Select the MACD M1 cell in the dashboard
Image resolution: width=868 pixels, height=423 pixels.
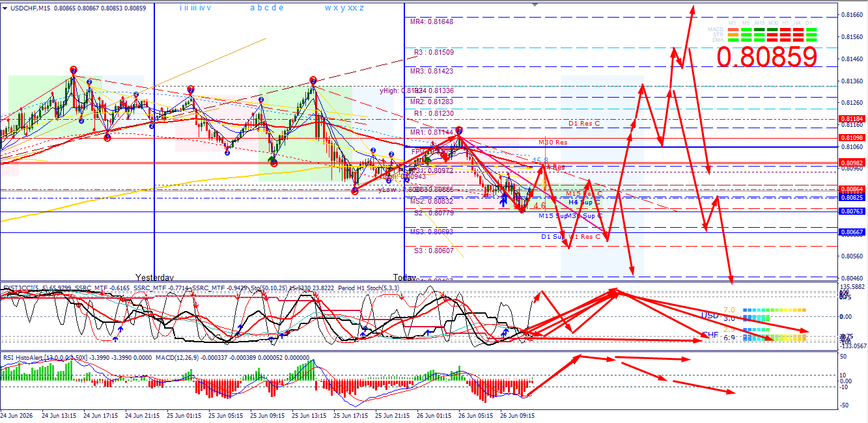(733, 29)
